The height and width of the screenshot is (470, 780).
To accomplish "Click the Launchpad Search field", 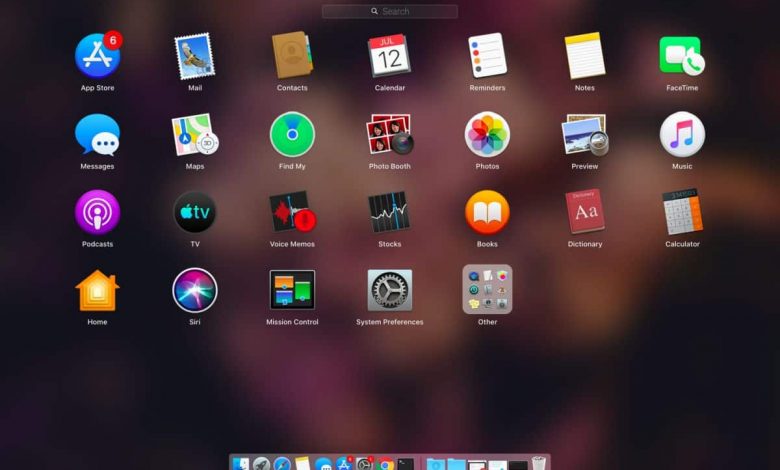I will tap(390, 11).
